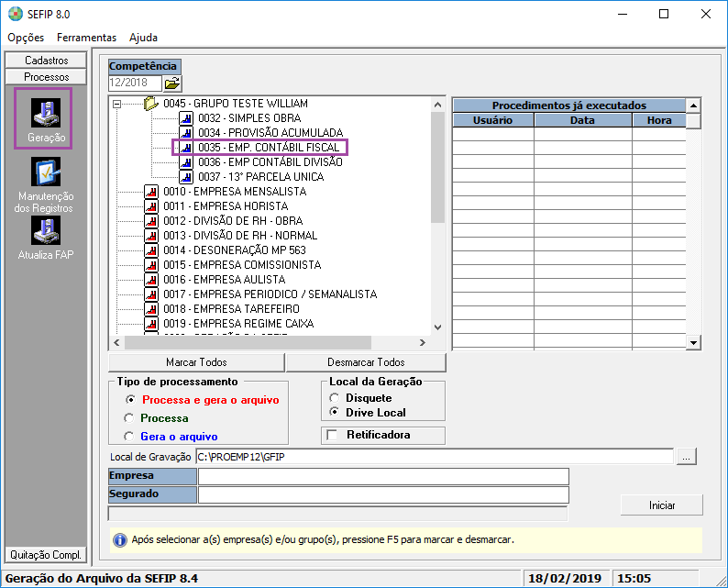The image size is (728, 588).
Task: Open the Geração process icon
Action: coord(46,113)
